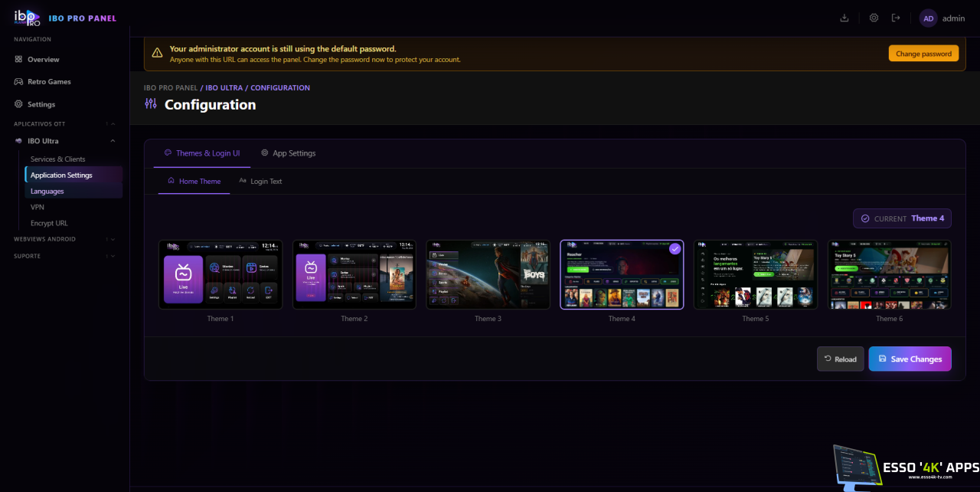980x492 pixels.
Task: Follow the IBO PRO PANEL breadcrumb link
Action: [x=171, y=88]
